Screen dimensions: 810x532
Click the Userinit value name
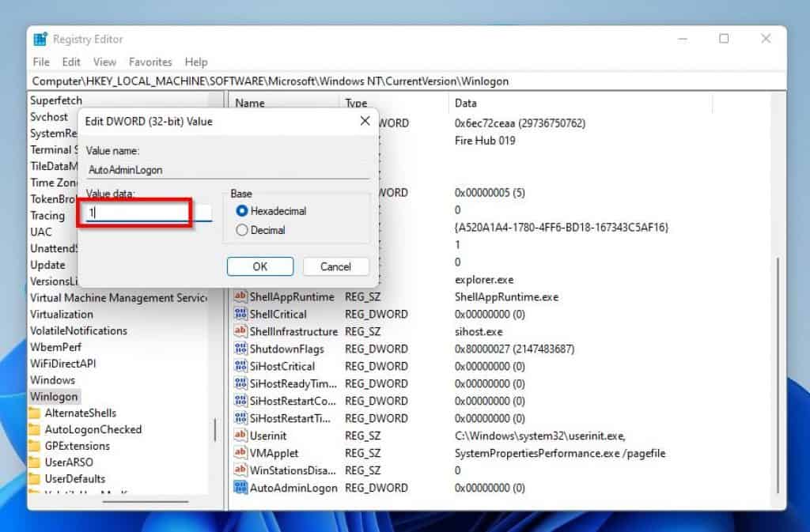(267, 436)
